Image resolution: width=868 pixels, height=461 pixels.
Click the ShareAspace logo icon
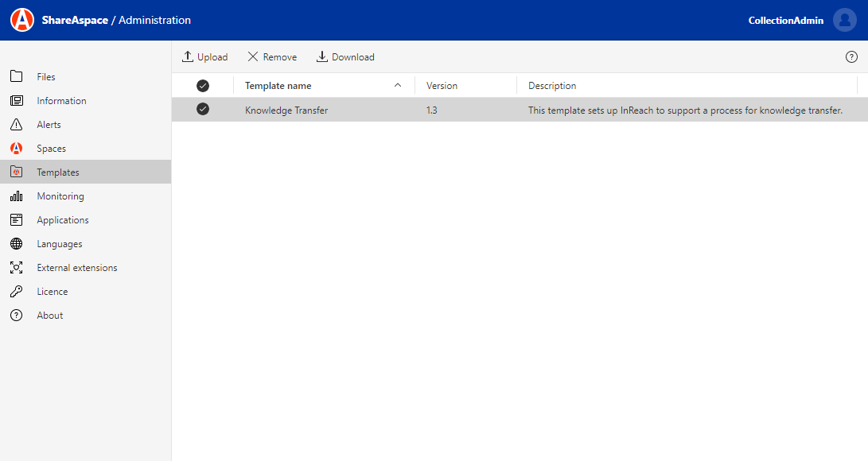(x=22, y=20)
